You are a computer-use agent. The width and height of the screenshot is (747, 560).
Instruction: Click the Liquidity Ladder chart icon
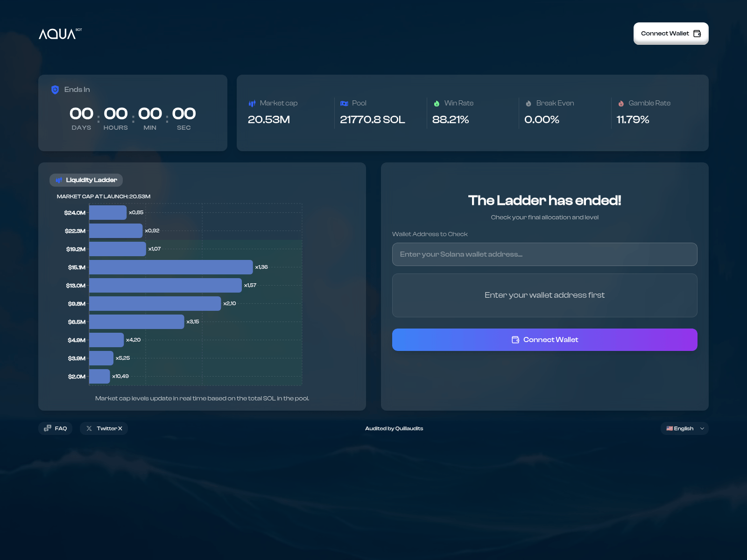[59, 180]
